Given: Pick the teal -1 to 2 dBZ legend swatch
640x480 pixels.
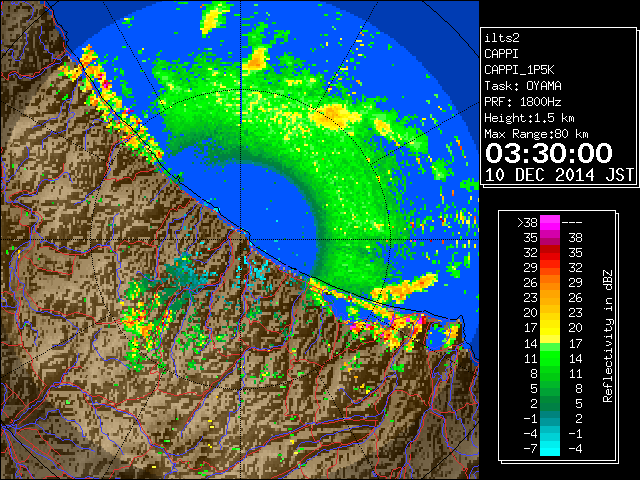Looking at the screenshot, I should click(550, 418).
